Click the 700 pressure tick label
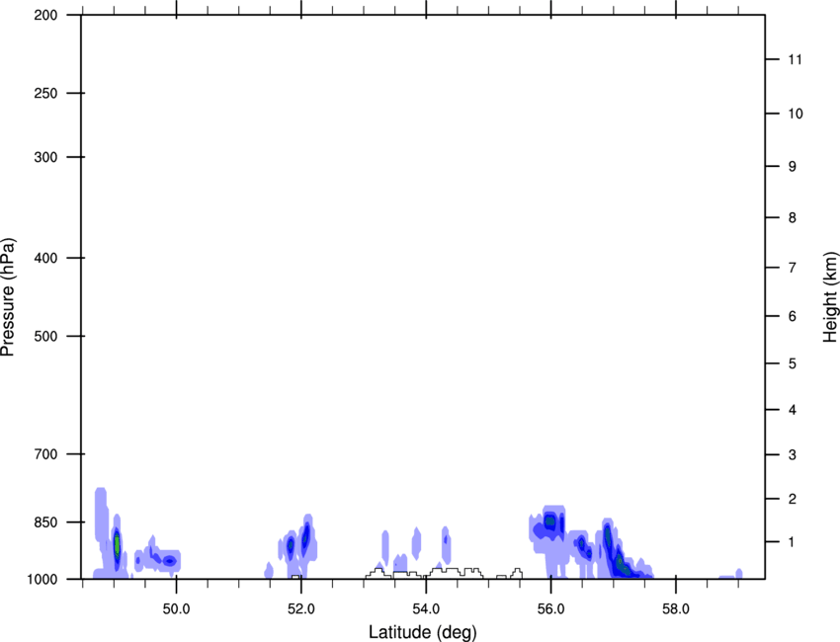 coord(45,454)
